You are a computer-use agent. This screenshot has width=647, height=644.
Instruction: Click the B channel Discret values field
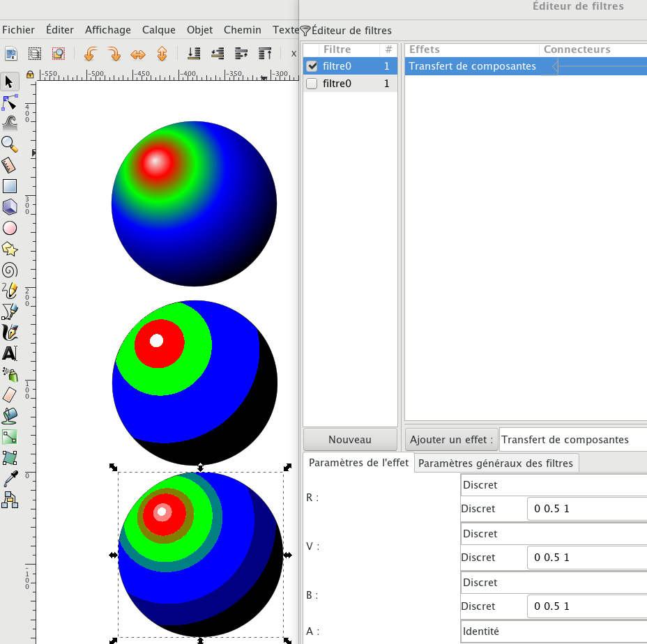[x=586, y=606]
